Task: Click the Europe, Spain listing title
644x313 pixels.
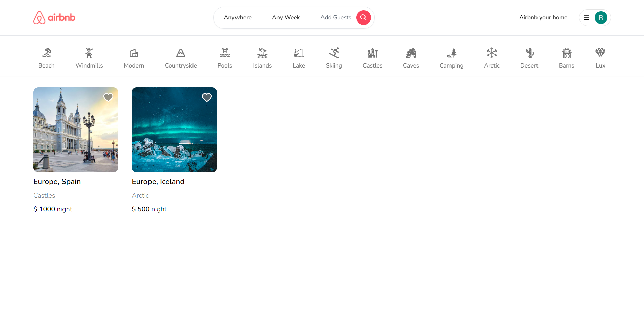Action: point(57,182)
